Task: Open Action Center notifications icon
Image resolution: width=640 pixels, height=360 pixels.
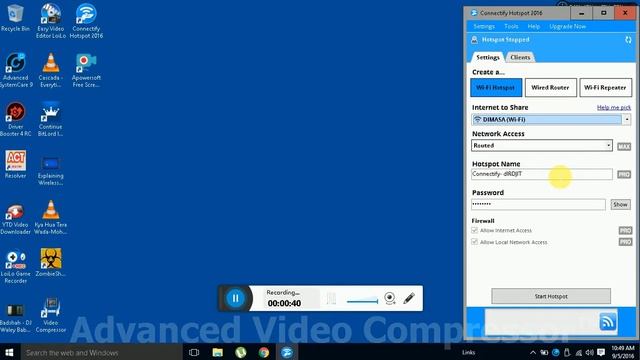Action: [601, 352]
